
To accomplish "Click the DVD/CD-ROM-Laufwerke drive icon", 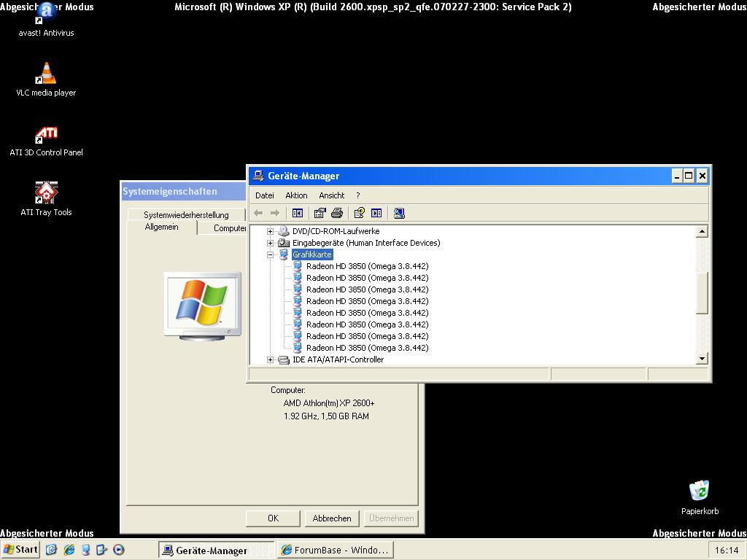I will coord(284,231).
